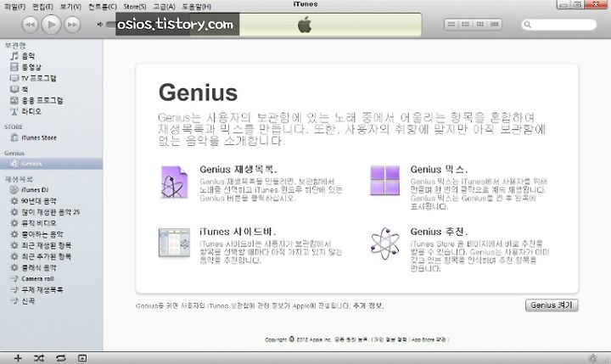Toggle artwork viewer button at bottom
611x364 pixels.
tap(82, 358)
